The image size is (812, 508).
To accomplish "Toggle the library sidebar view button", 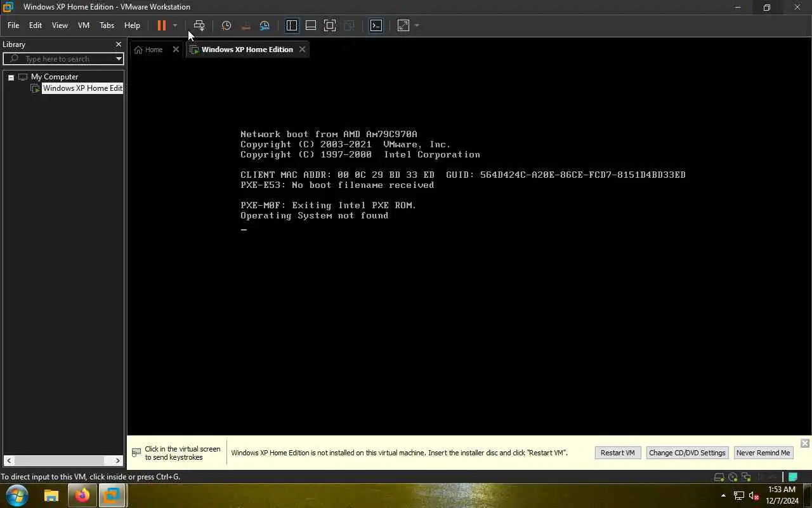I will click(292, 25).
